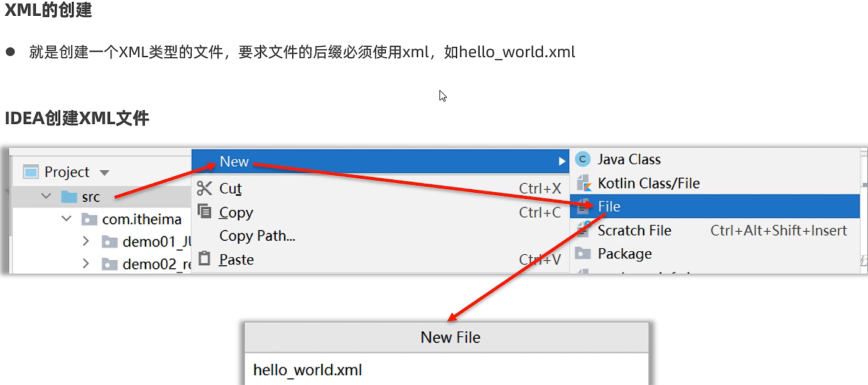Click the File document icon

(x=583, y=207)
